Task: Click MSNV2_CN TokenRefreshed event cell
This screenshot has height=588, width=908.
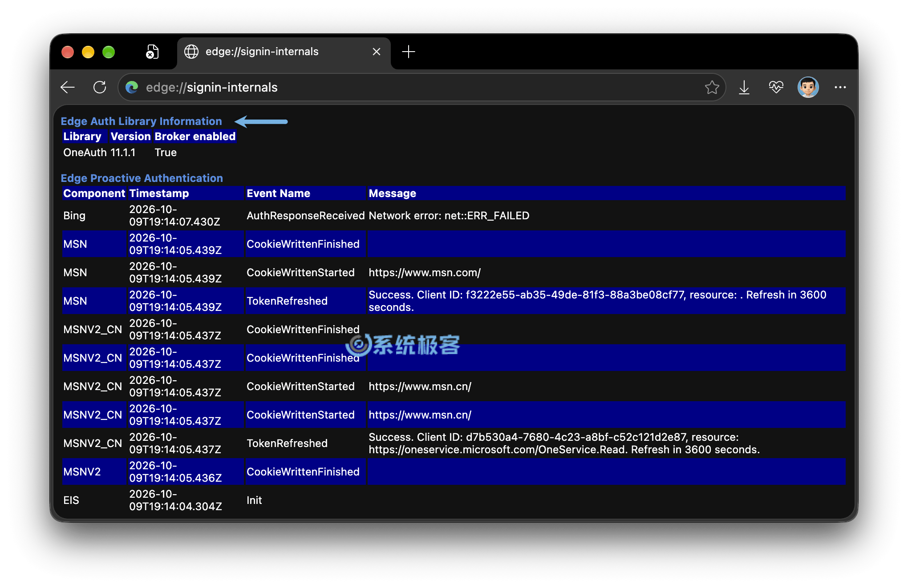Action: click(287, 443)
